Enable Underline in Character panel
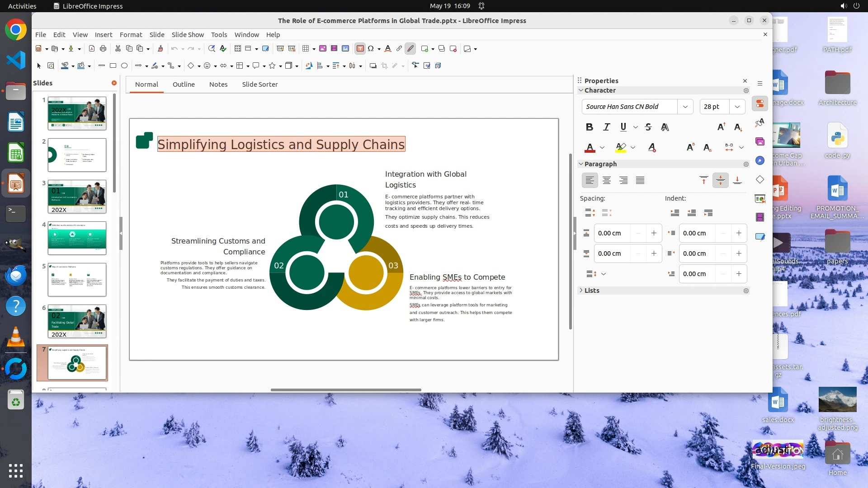 click(x=623, y=127)
